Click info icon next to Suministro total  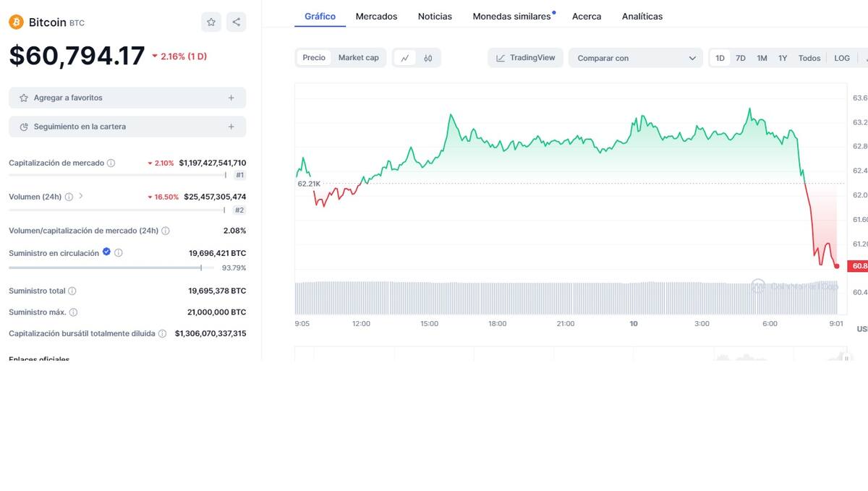tap(72, 291)
